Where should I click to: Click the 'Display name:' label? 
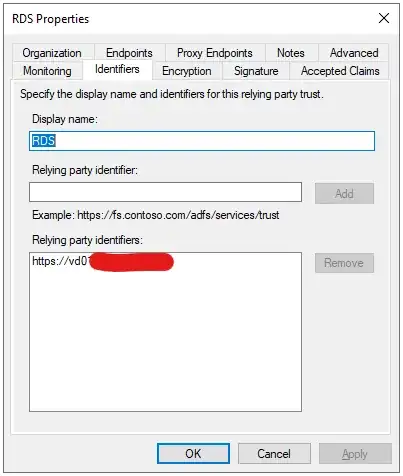[65, 119]
